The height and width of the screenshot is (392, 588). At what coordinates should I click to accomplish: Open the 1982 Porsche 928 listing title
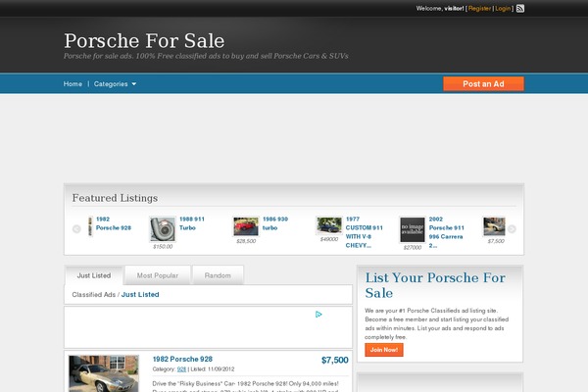pos(182,359)
